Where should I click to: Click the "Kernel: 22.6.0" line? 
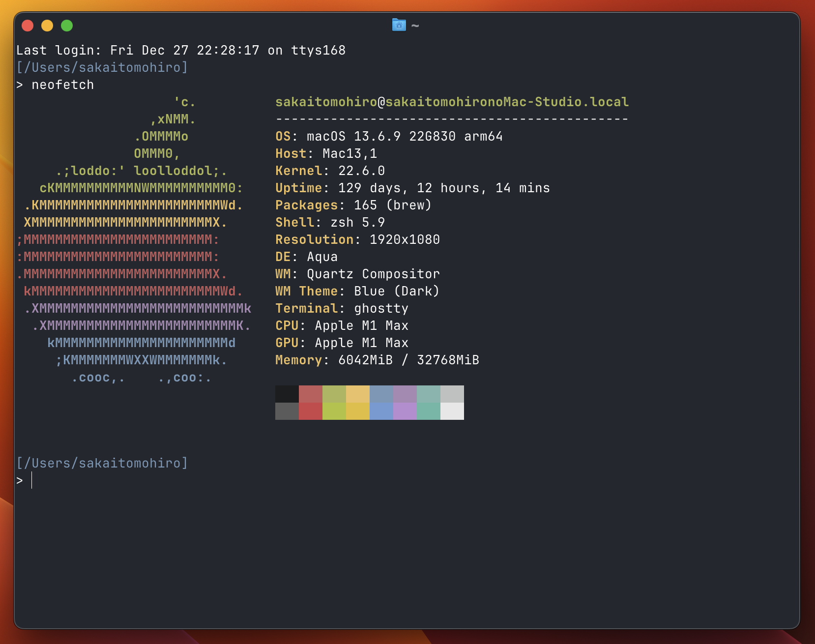pyautogui.click(x=330, y=171)
